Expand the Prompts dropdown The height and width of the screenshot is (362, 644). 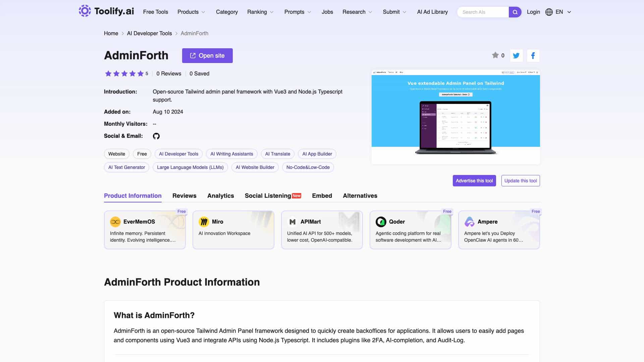coord(298,12)
